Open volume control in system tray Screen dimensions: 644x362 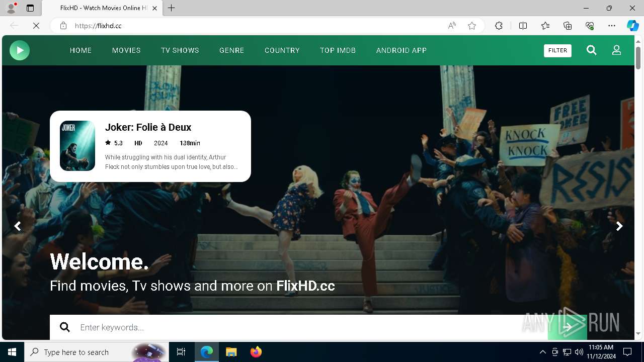[x=579, y=352]
